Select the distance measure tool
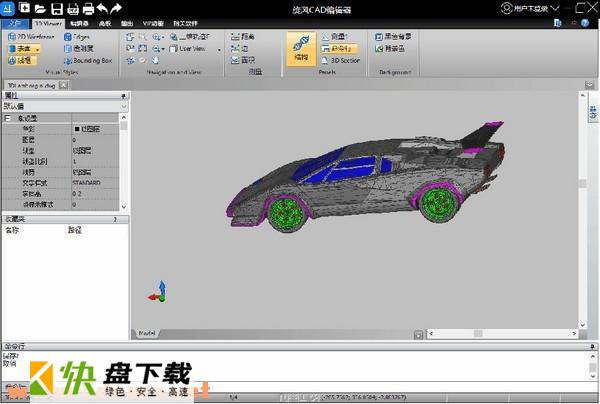 click(x=243, y=37)
